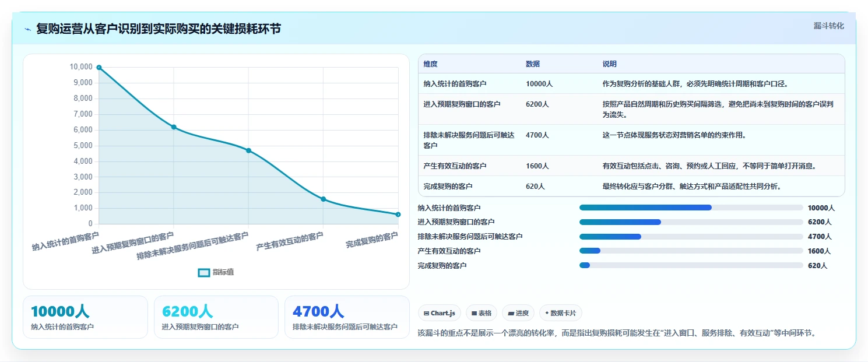Click the description starting 这一节点体现服务状态
This screenshot has height=362, width=868.
pos(674,135)
